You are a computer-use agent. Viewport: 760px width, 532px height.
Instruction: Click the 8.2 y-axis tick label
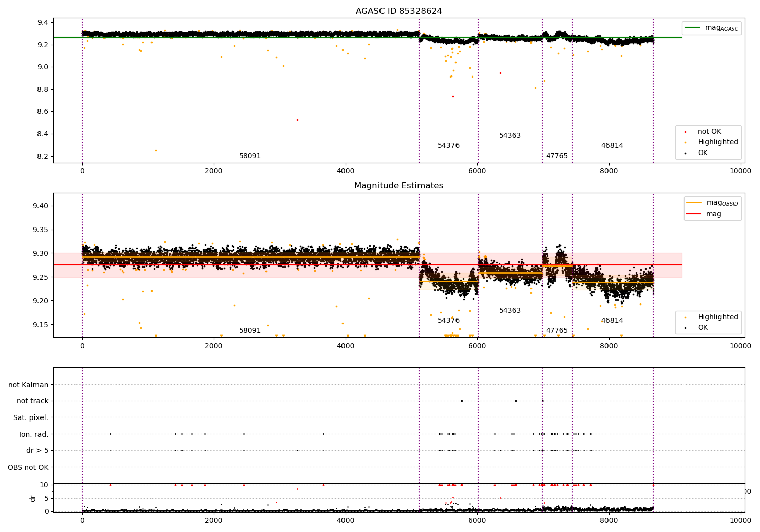43,157
